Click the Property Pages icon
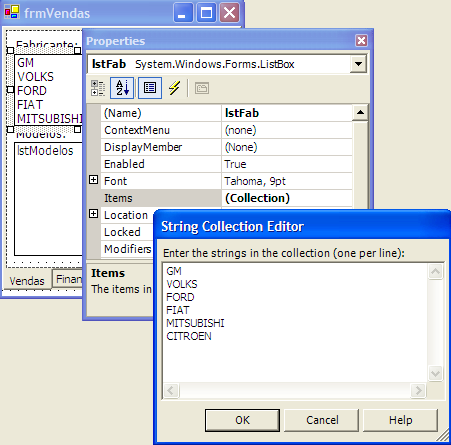451x445 pixels. point(202,88)
